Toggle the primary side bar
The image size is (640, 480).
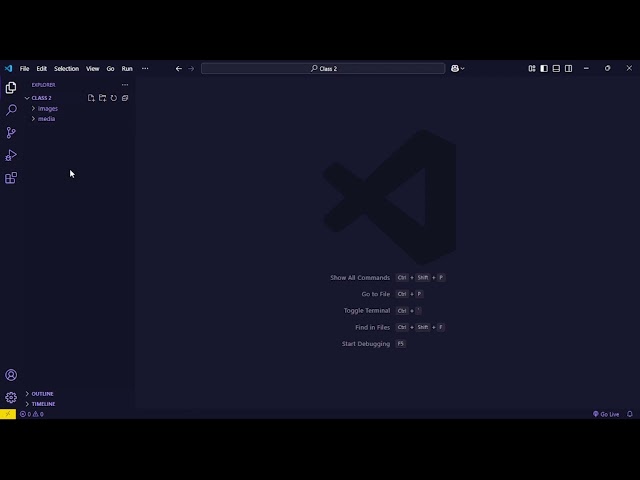tap(544, 69)
